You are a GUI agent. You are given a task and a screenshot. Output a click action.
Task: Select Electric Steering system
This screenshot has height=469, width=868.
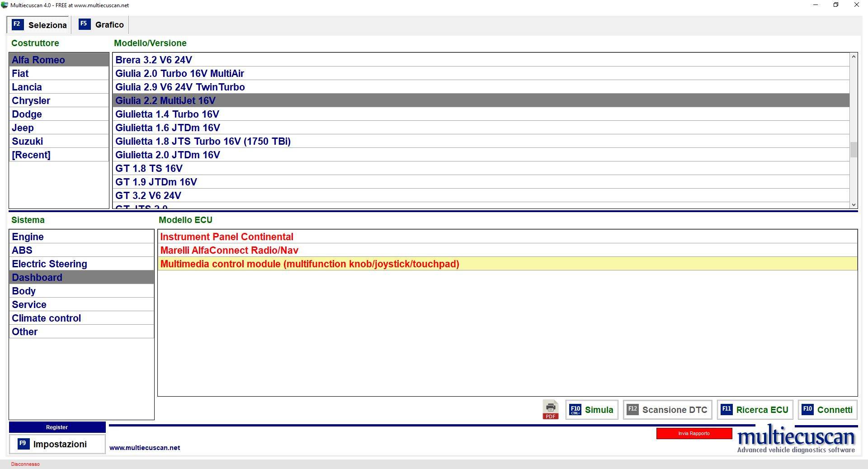[x=81, y=264]
